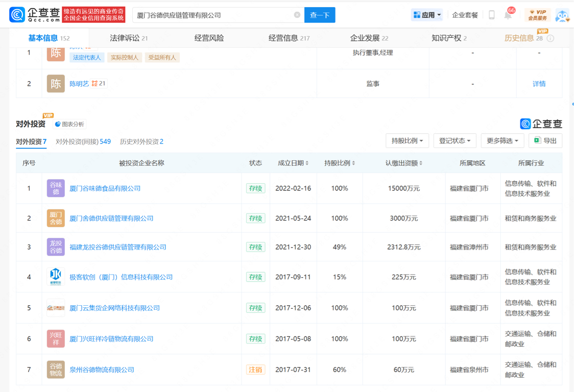The image size is (574, 392).
Task: Click the 2312.8万元 capital cell
Action: [404, 248]
